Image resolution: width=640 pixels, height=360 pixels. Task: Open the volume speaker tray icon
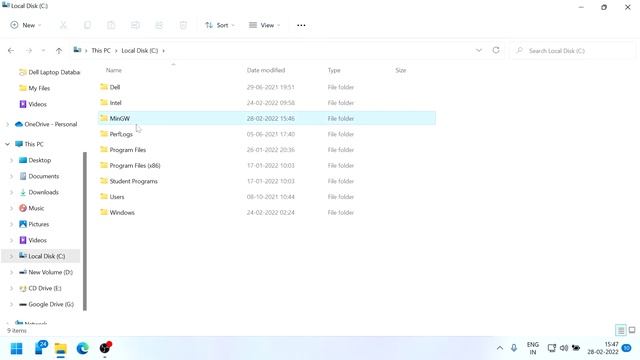pos(564,348)
